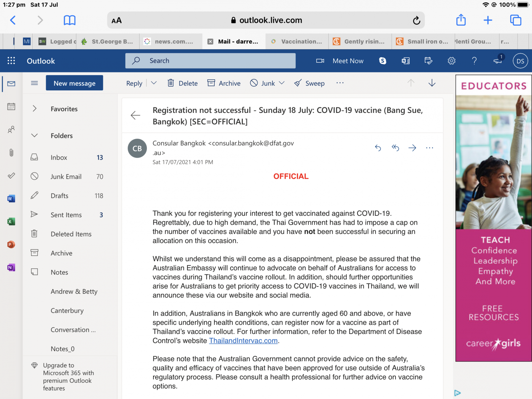Open Safari AA reader options
The height and width of the screenshot is (399, 532).
117,20
